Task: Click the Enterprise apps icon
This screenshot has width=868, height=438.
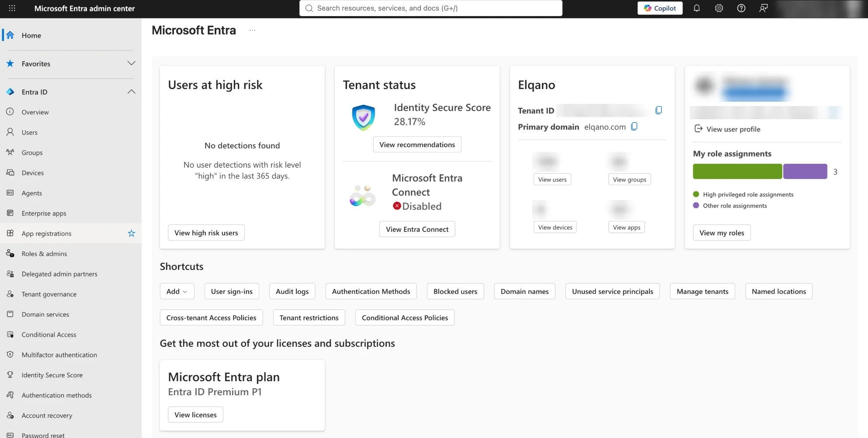Action: (x=10, y=213)
